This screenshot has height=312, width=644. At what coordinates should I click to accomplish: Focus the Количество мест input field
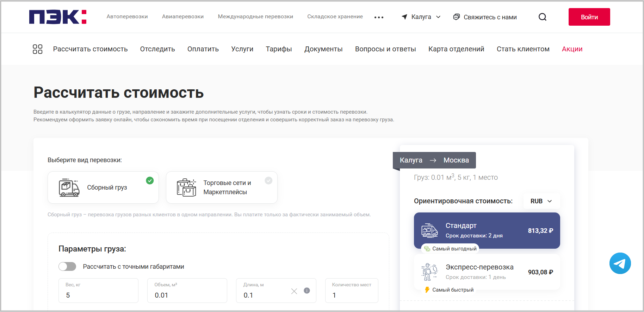pyautogui.click(x=352, y=291)
